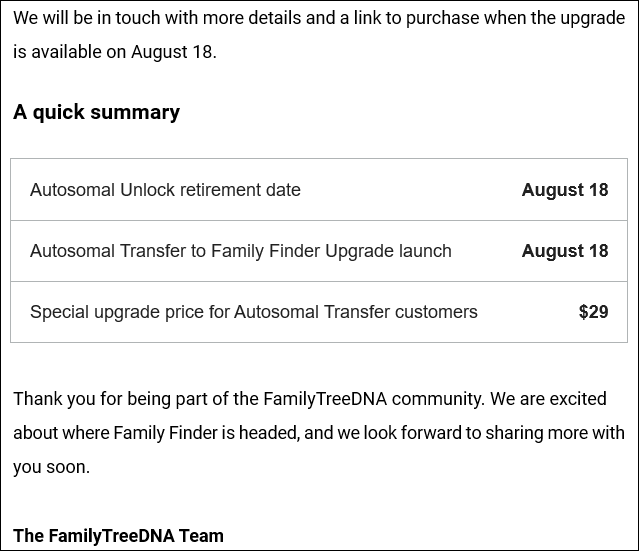
Task: Click the '$29' price value
Action: click(x=593, y=312)
